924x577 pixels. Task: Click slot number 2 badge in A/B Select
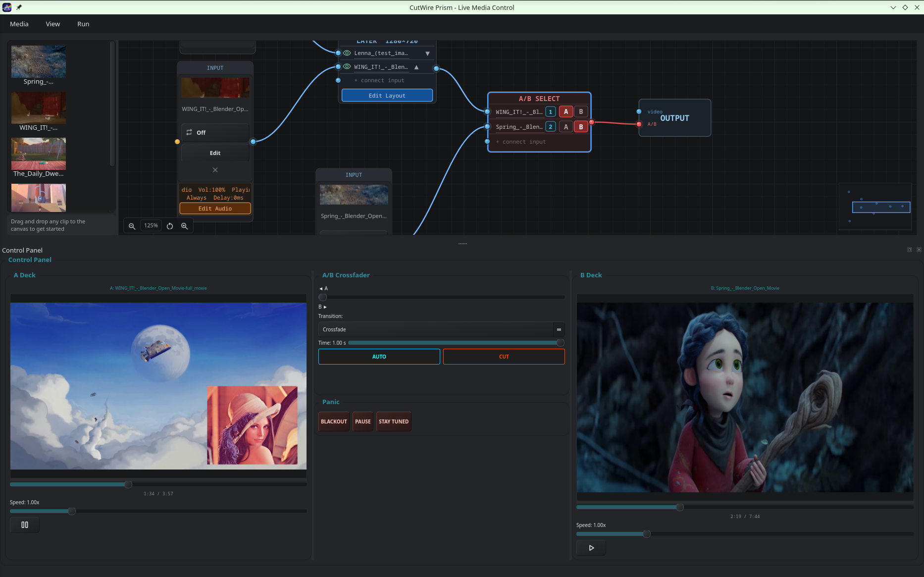point(550,127)
